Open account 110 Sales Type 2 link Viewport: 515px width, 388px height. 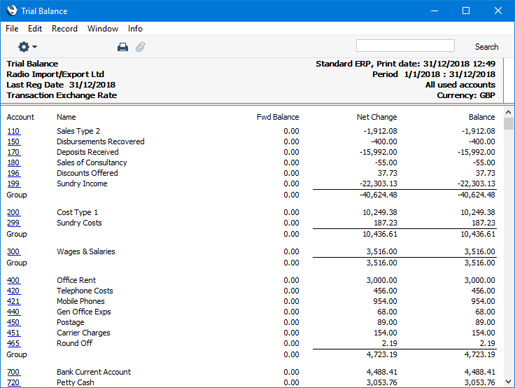14,131
